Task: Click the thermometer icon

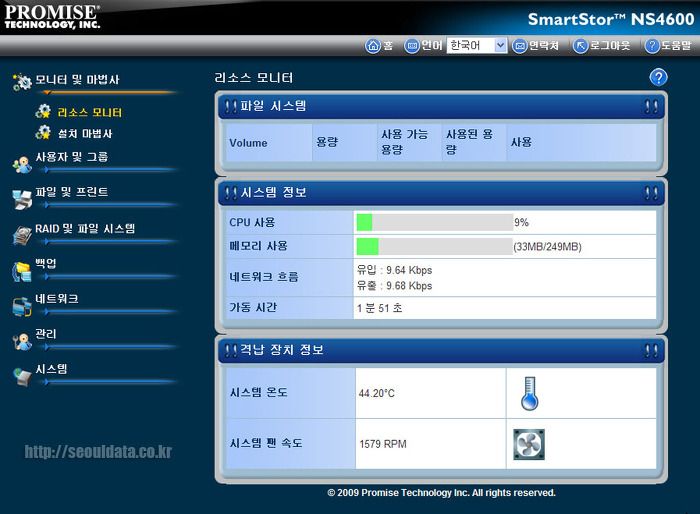Action: pos(529,393)
